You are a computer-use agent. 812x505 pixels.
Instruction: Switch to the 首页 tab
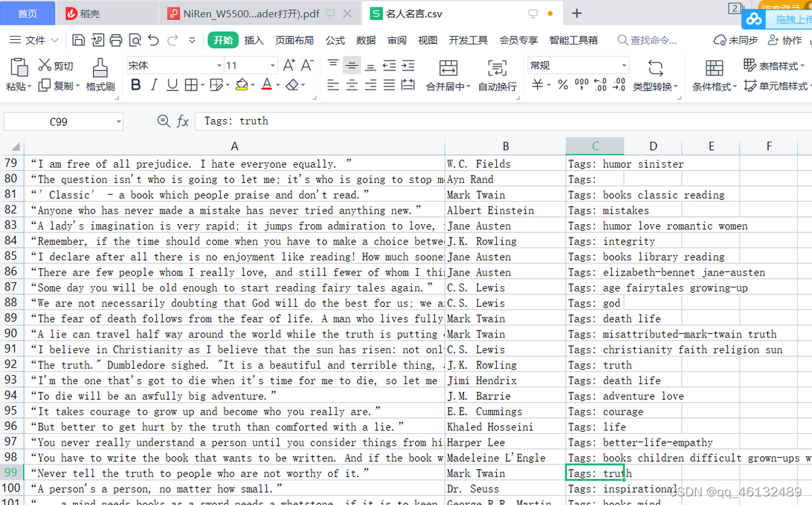[x=28, y=13]
